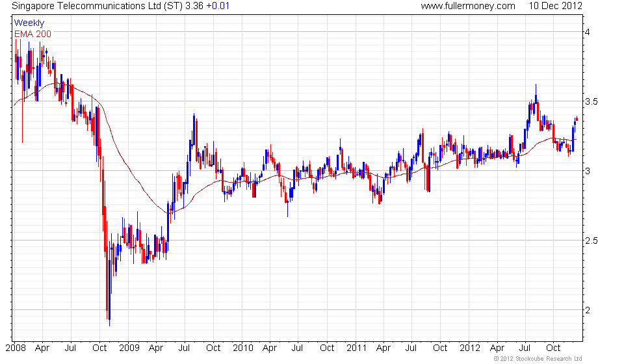Click the chart title 'Singapore Telecommunications Ltd (ST)'

coord(97,6)
